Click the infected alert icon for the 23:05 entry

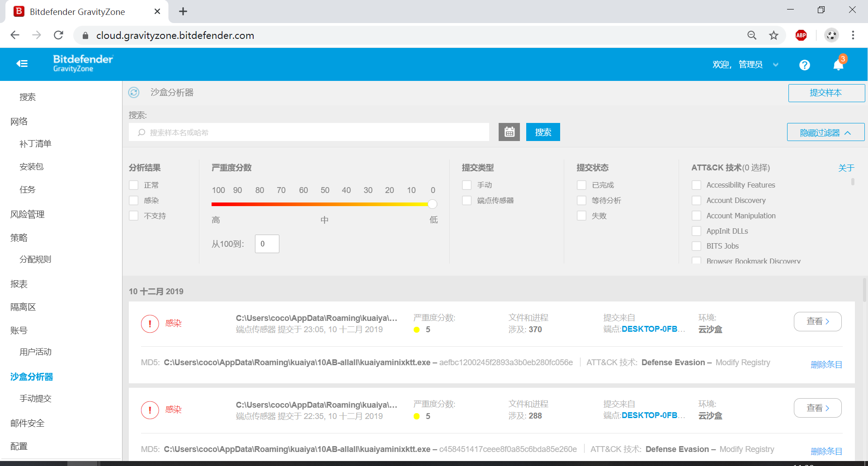tap(150, 324)
